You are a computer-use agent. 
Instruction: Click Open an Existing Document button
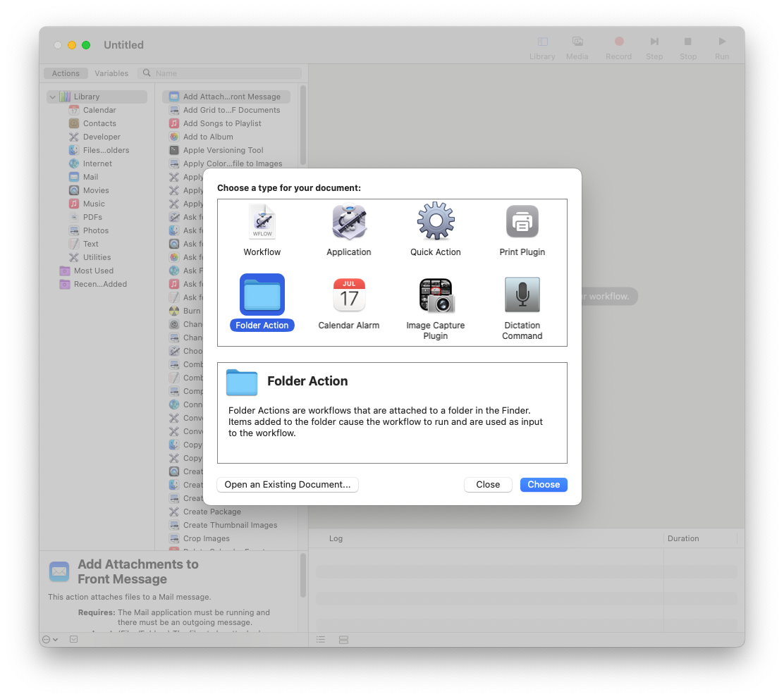coord(287,484)
